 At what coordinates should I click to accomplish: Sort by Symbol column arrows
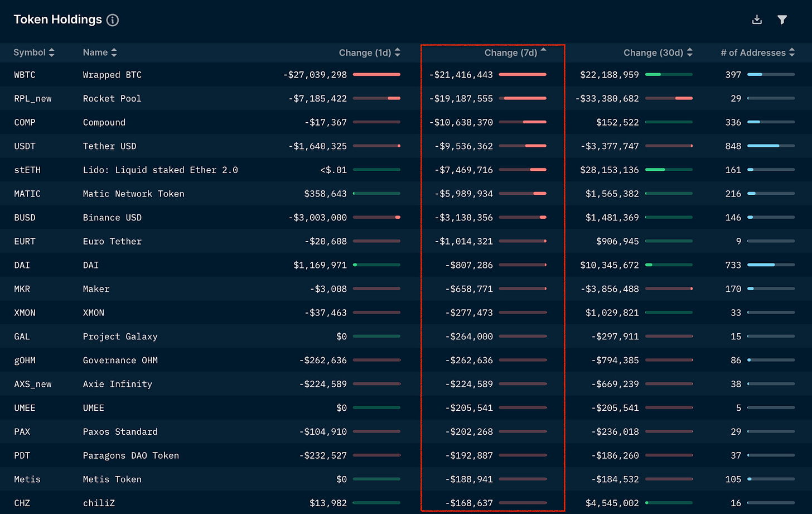[52, 52]
